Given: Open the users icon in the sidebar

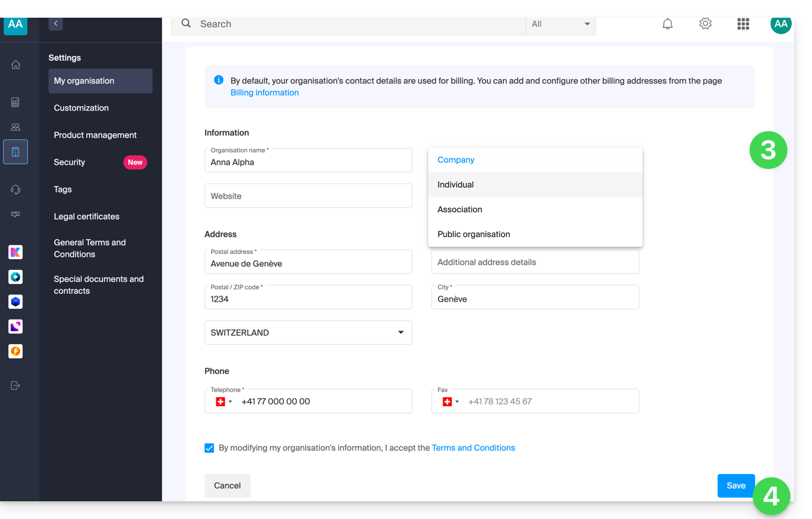Looking at the screenshot, I should point(16,127).
